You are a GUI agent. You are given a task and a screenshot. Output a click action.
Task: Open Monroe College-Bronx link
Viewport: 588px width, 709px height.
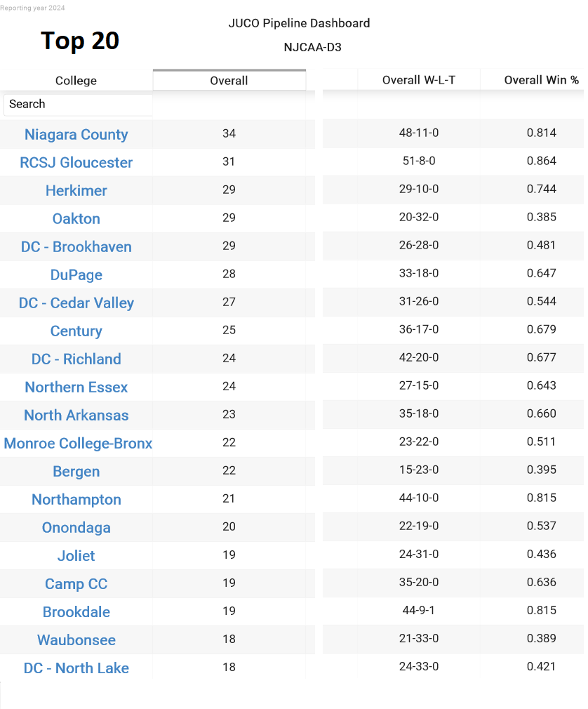[x=78, y=443]
